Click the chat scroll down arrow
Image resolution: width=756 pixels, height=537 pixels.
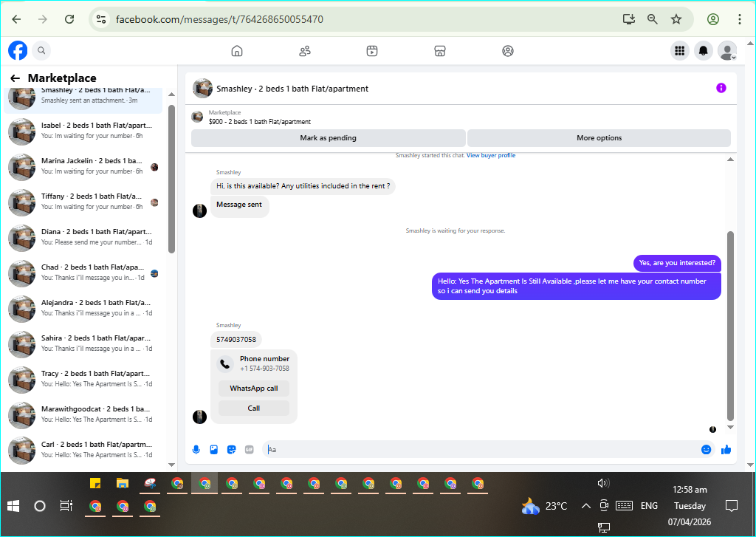click(x=730, y=428)
